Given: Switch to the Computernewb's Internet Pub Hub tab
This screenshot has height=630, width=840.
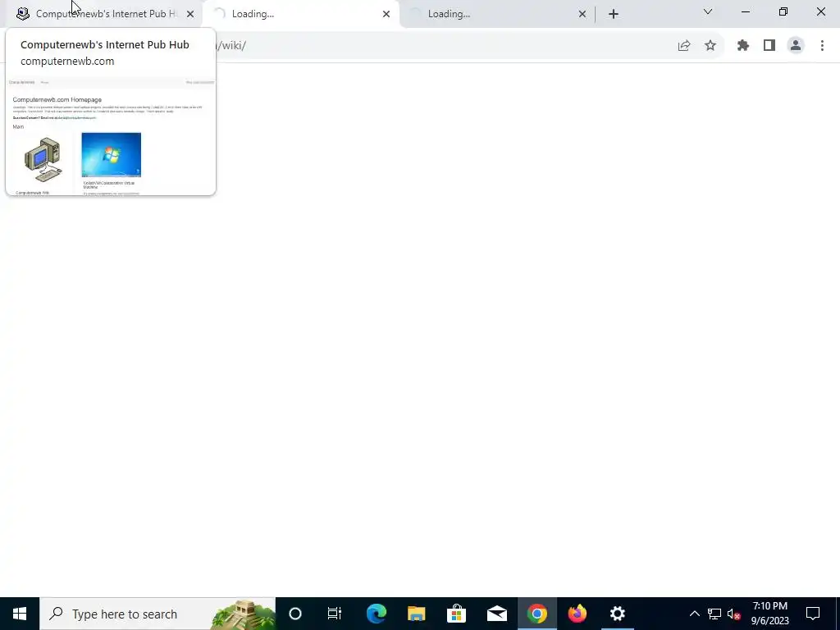Looking at the screenshot, I should 104,14.
